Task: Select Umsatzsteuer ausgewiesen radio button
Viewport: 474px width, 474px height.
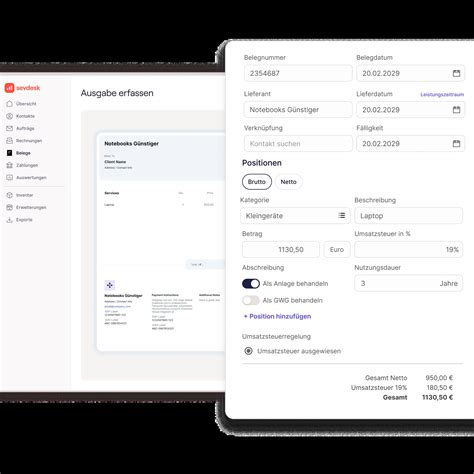Action: pyautogui.click(x=248, y=351)
